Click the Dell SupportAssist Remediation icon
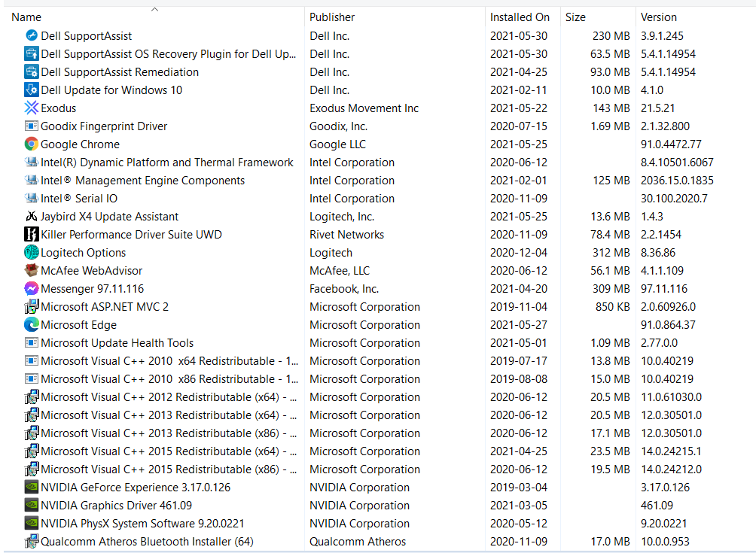The width and height of the screenshot is (756, 553). [x=32, y=71]
